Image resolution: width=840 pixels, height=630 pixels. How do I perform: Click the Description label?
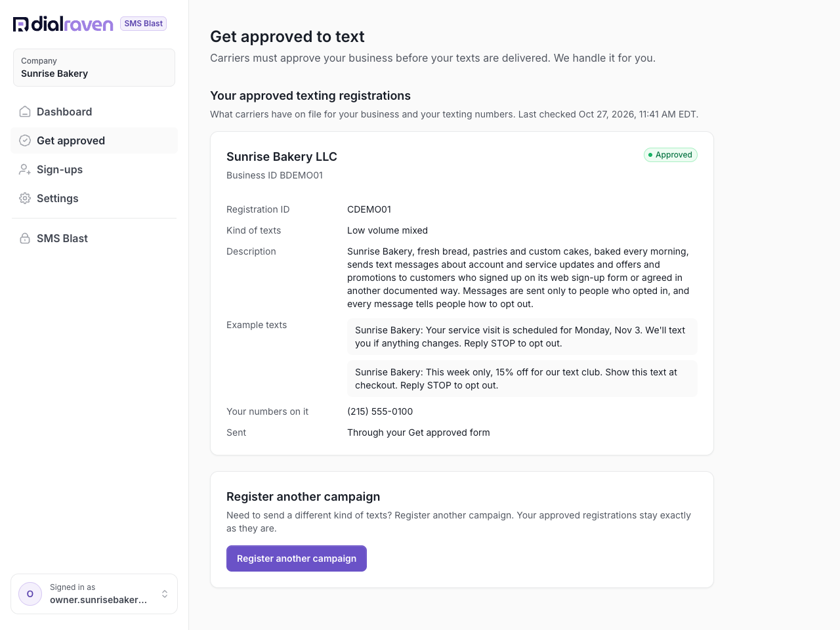251,251
